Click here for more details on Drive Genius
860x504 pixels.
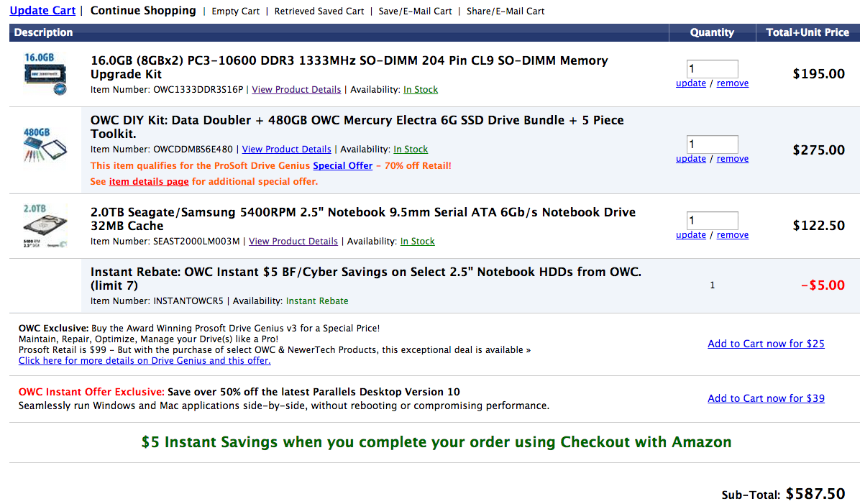click(145, 361)
